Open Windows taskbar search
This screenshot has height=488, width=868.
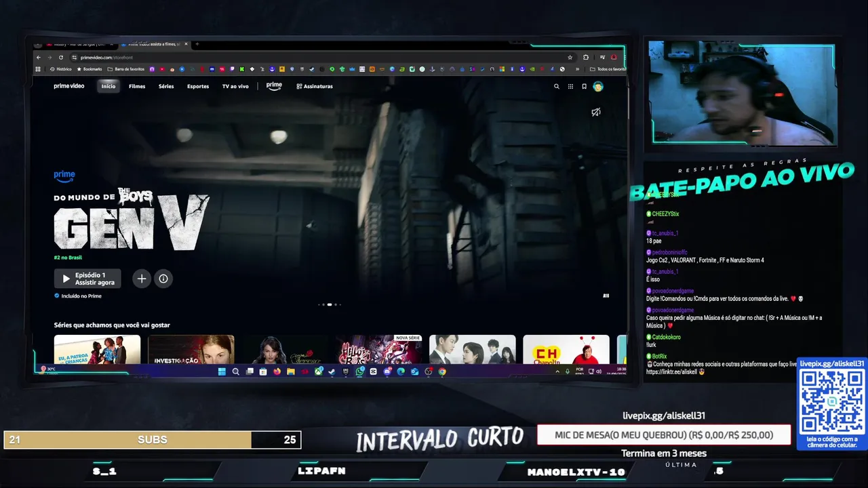(235, 371)
